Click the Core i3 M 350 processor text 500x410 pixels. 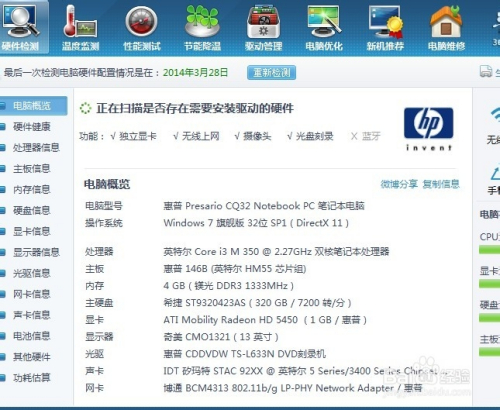point(276,252)
